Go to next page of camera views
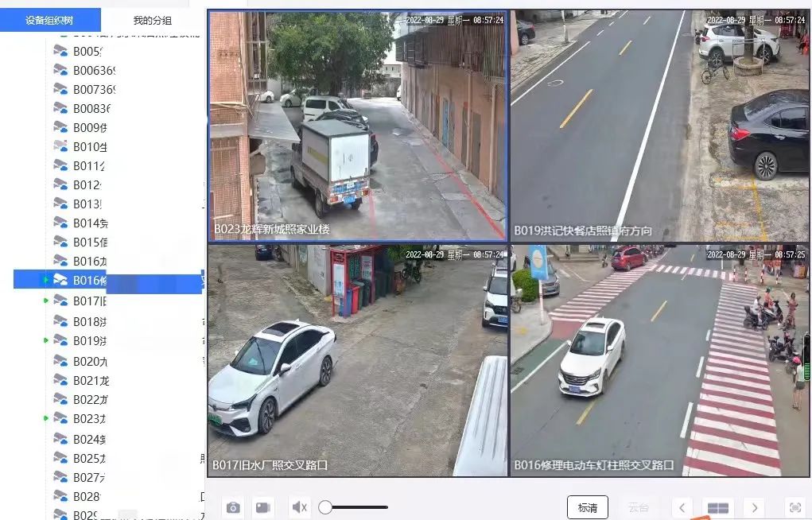Screen dimensions: 812x520 coord(754,507)
